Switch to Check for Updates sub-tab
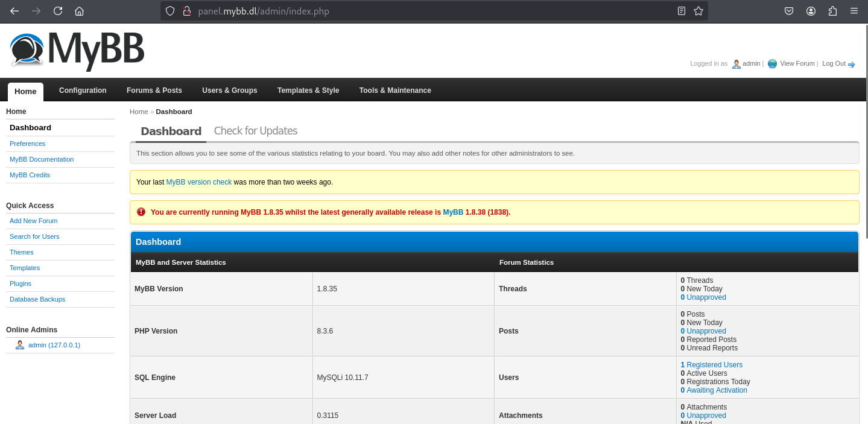The width and height of the screenshot is (868, 424). click(256, 131)
